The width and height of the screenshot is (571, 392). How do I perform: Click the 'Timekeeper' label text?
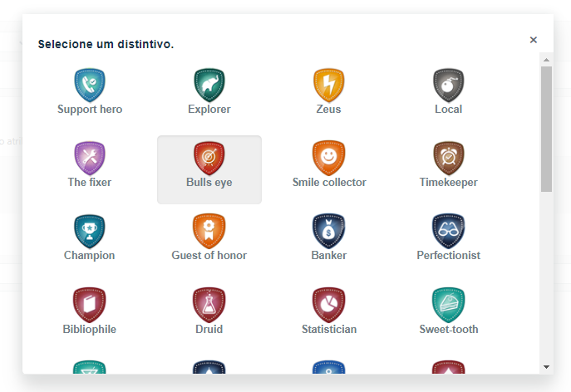click(448, 183)
